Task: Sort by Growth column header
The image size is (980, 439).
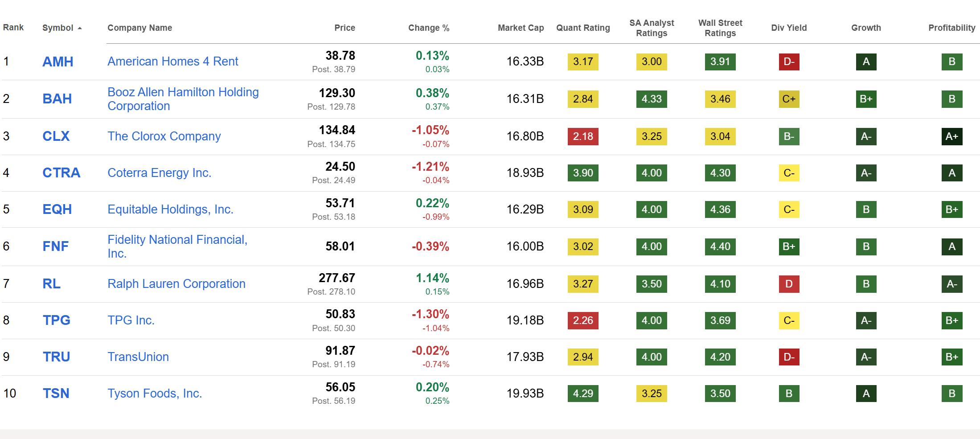Action: click(x=866, y=28)
